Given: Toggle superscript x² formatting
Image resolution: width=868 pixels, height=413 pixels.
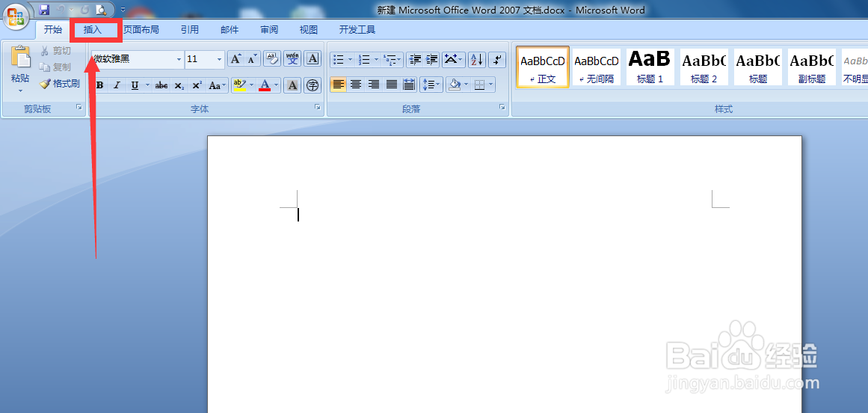Looking at the screenshot, I should click(x=197, y=85).
